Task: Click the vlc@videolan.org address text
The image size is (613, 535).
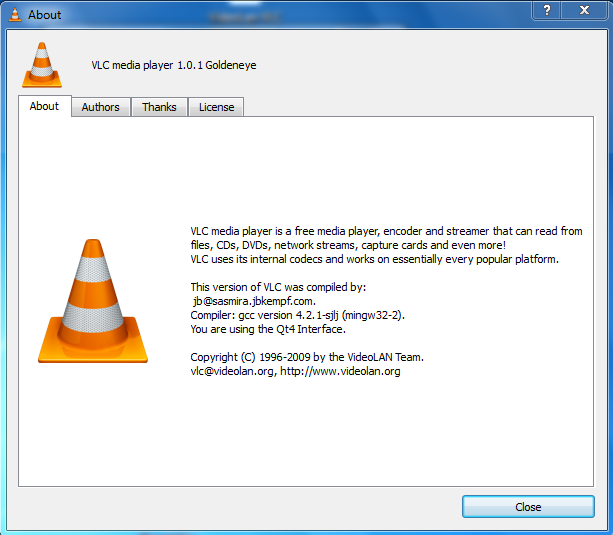Action: tap(233, 371)
